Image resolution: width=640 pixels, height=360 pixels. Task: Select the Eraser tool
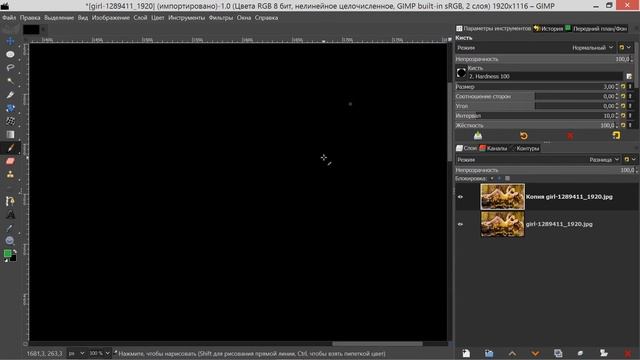point(10,161)
